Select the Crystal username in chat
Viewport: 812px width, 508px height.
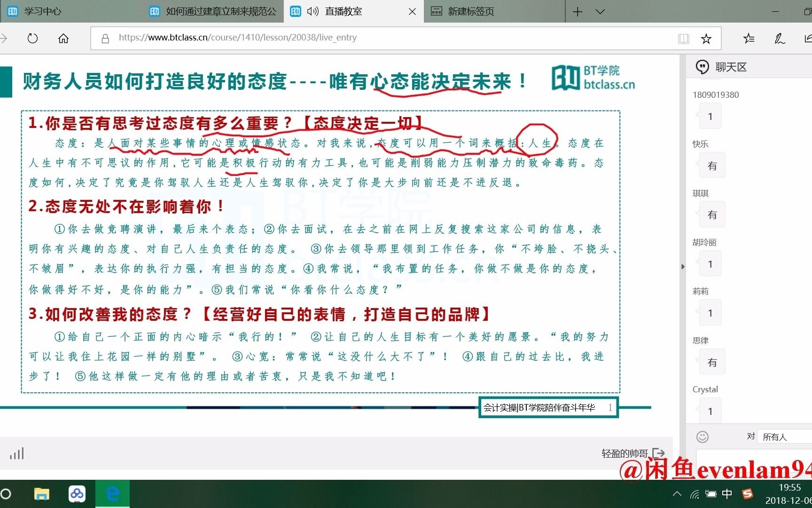(705, 389)
